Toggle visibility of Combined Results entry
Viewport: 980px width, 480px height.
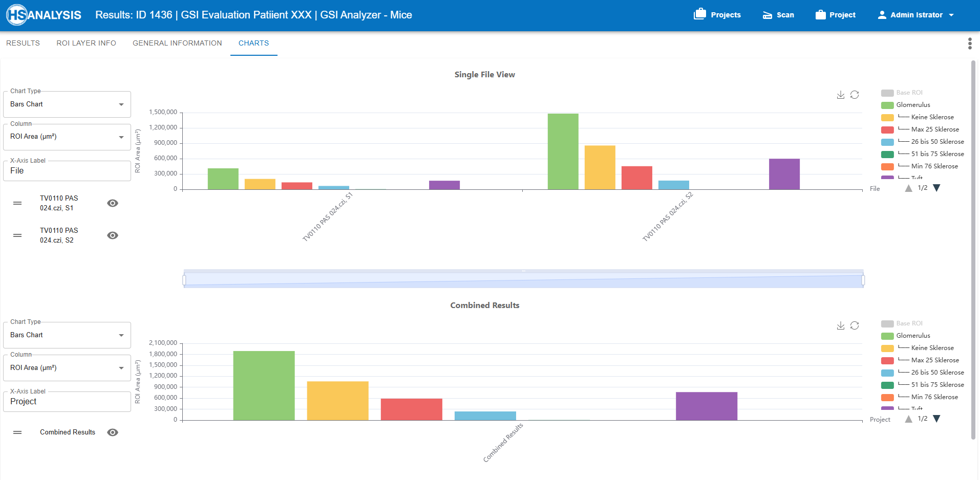tap(113, 432)
